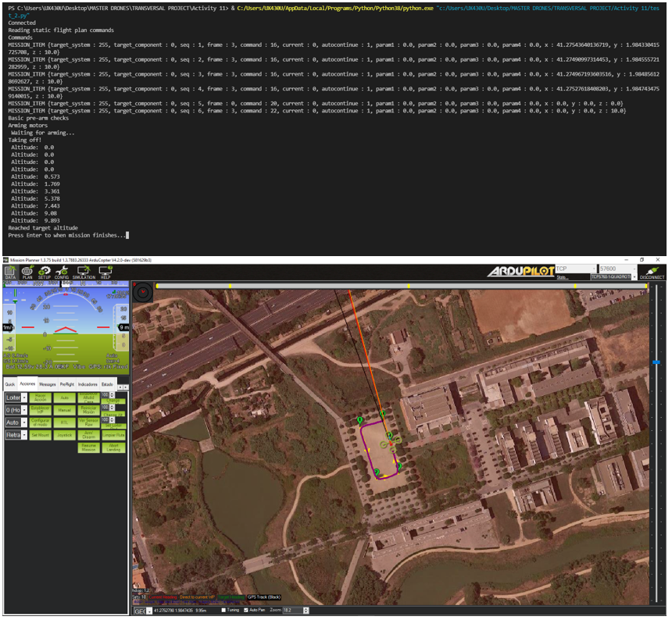Click the Arm/Disarm button

(88, 436)
